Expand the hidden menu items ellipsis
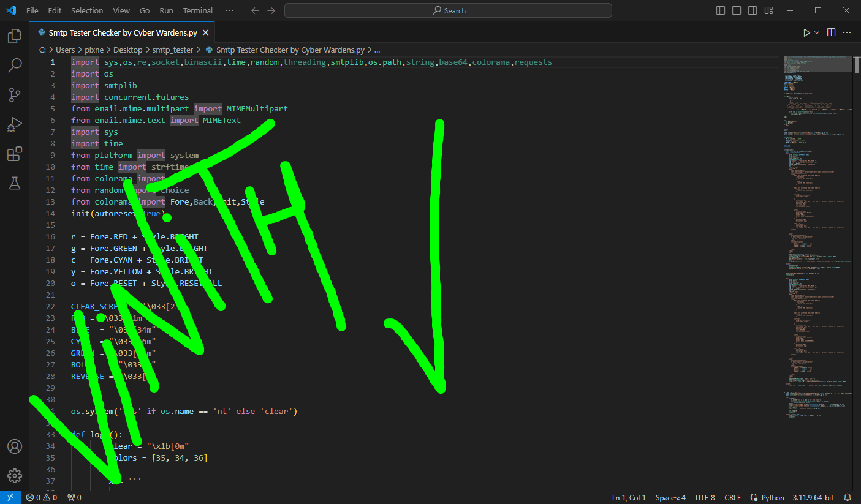 [x=229, y=10]
